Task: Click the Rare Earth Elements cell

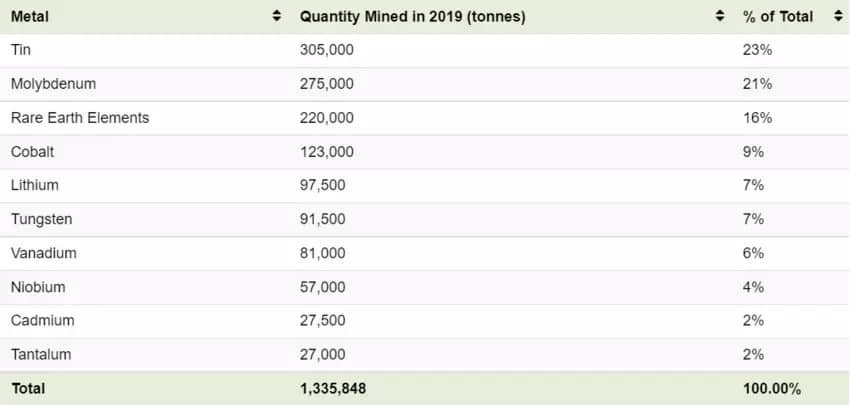Action: click(x=80, y=118)
